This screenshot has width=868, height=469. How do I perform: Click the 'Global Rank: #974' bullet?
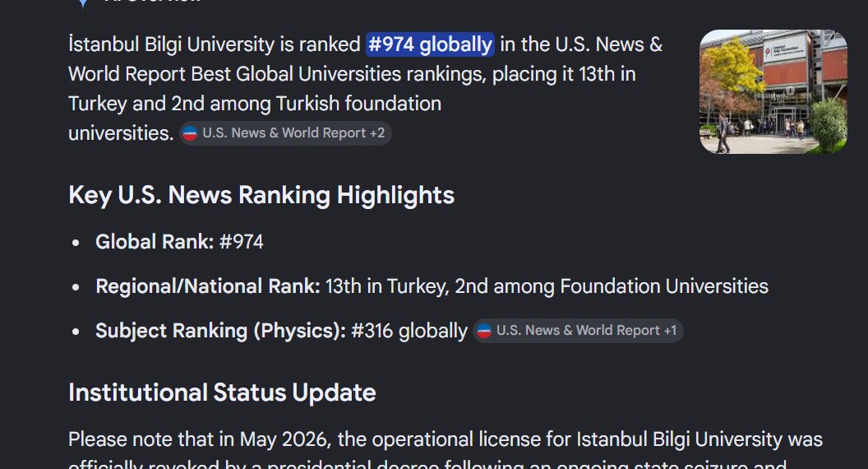tap(179, 242)
